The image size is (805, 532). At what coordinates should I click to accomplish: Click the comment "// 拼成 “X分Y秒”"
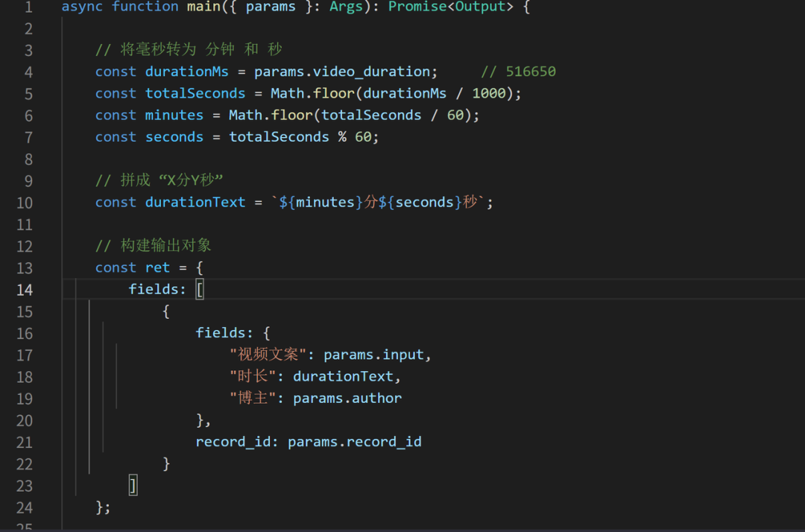[160, 180]
